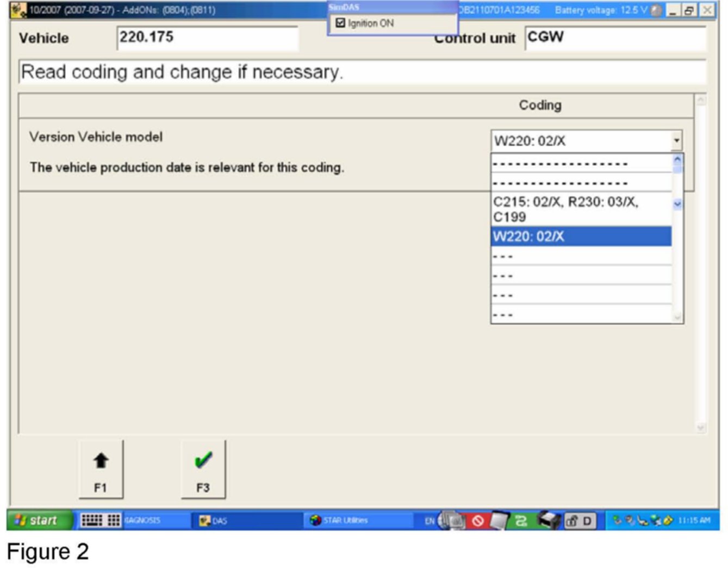728x568 pixels.
Task: Click the red prohibited-sign taskbar icon
Action: (x=477, y=521)
